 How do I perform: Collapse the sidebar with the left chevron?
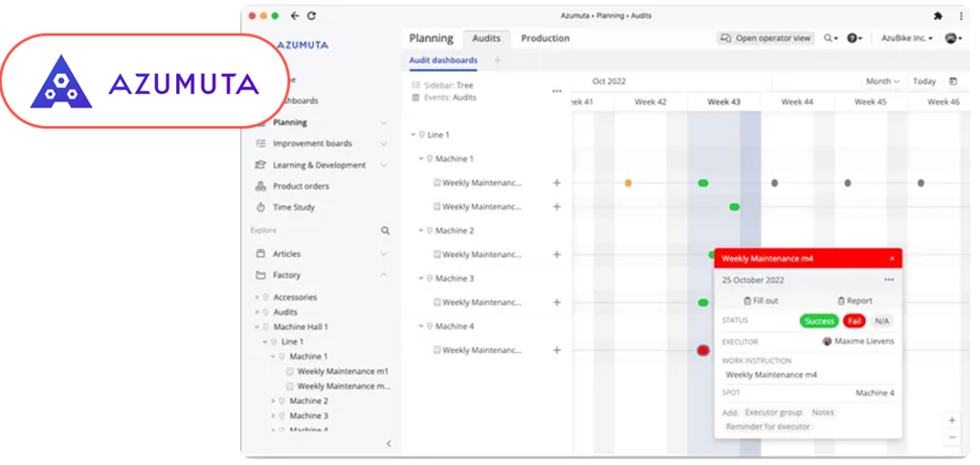coord(389,443)
